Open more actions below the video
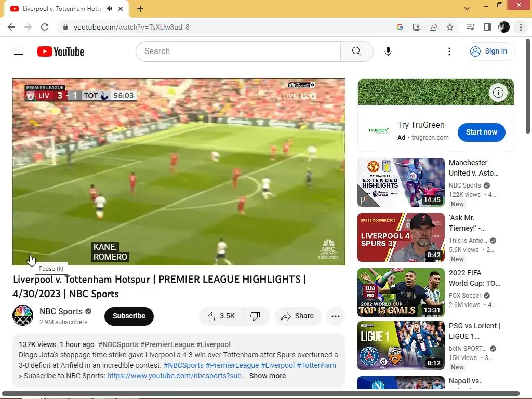 coord(335,316)
